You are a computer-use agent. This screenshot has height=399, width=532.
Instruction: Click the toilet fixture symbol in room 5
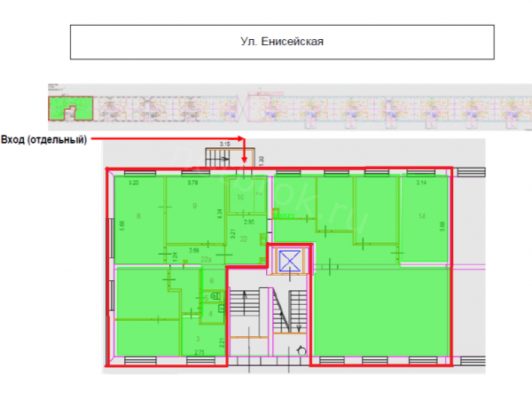coord(215,296)
